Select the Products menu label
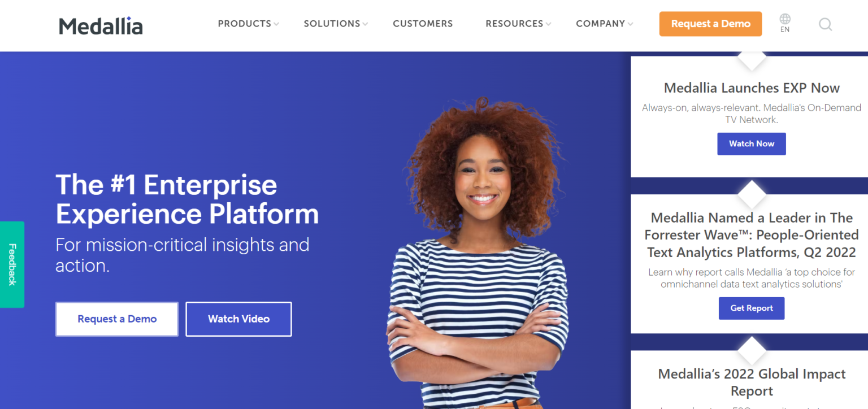 tap(245, 24)
